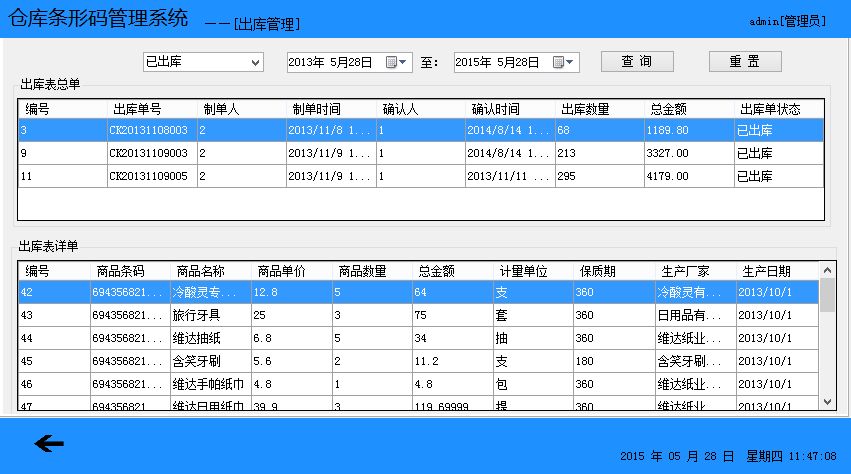This screenshot has width=851, height=474.
Task: Click scroll down arrow of detail table
Action: coord(827,401)
